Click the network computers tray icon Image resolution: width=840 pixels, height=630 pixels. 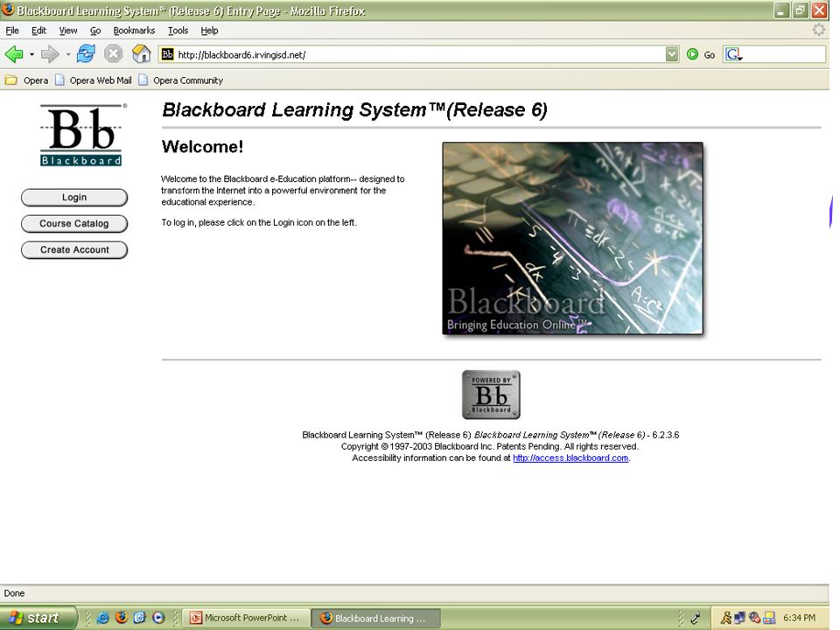(740, 618)
